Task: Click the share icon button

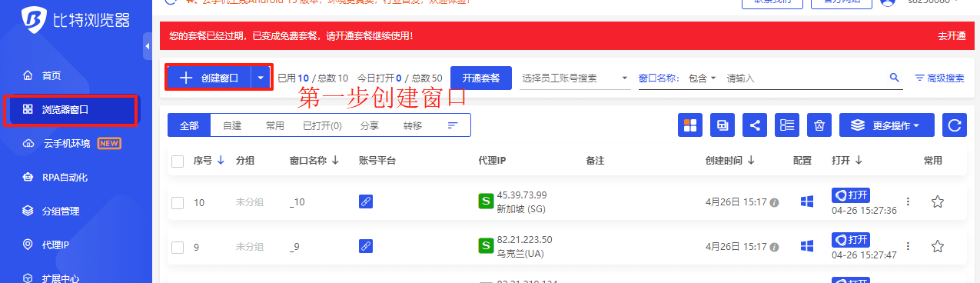Action: pyautogui.click(x=755, y=125)
